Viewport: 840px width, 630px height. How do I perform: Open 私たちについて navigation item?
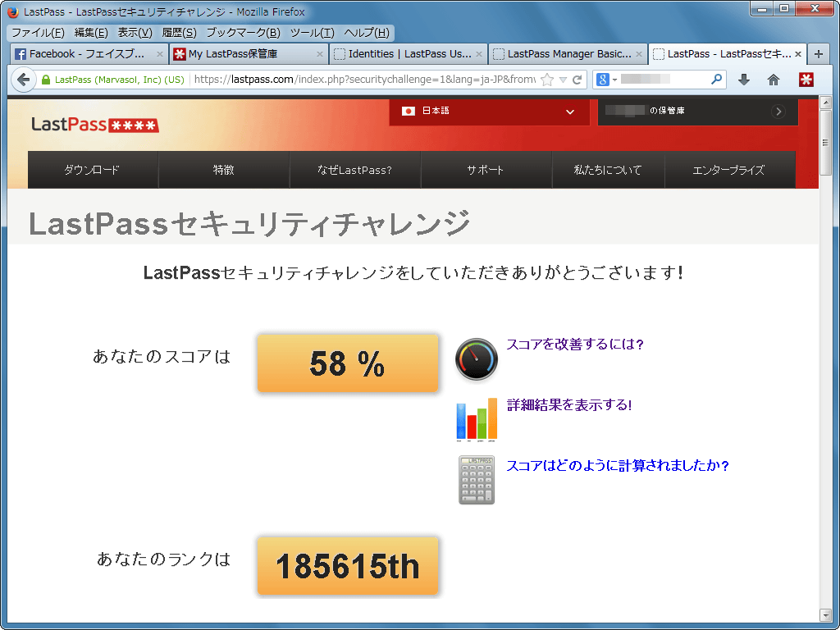click(x=608, y=170)
